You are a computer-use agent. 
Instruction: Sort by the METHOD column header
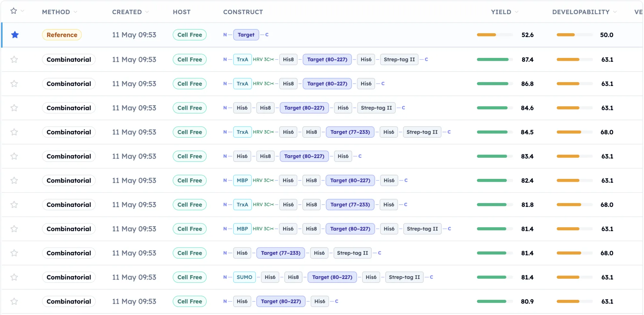click(60, 12)
